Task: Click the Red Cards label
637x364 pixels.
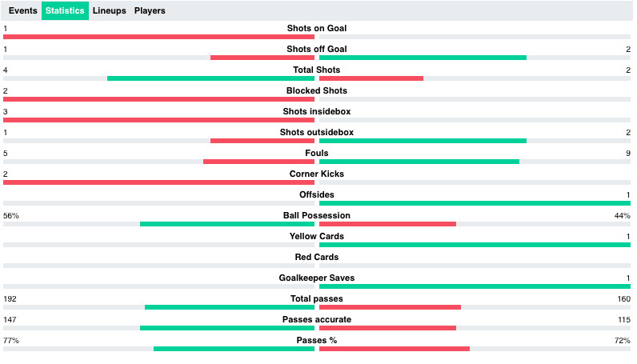Action: (317, 257)
